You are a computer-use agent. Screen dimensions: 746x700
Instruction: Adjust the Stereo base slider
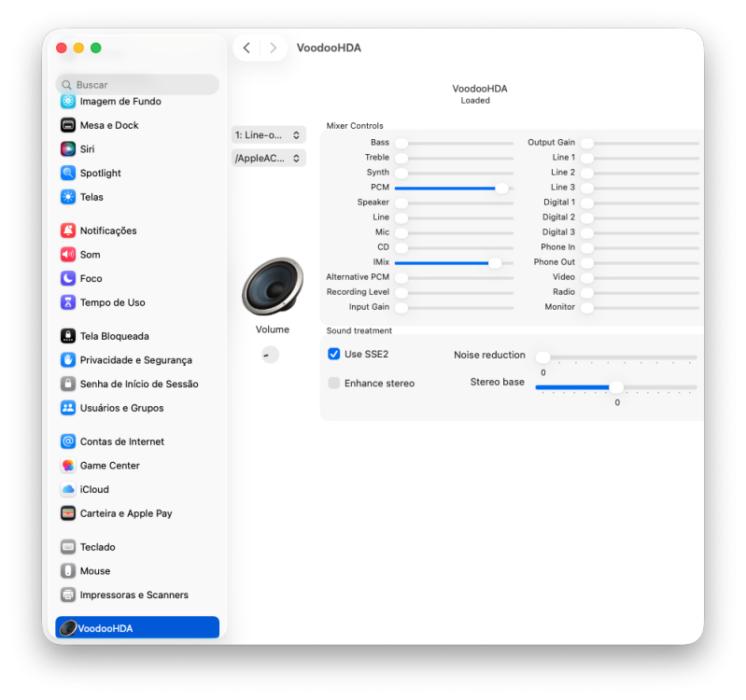(x=616, y=387)
